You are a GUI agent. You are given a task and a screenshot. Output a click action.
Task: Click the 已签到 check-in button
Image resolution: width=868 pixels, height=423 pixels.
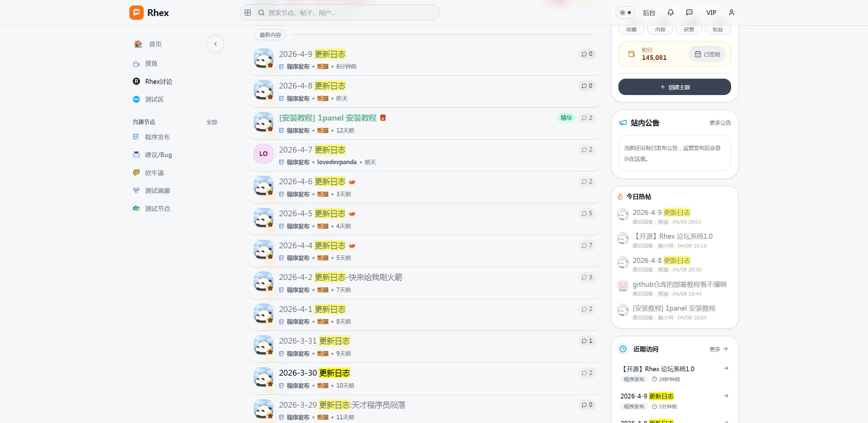[x=707, y=54]
